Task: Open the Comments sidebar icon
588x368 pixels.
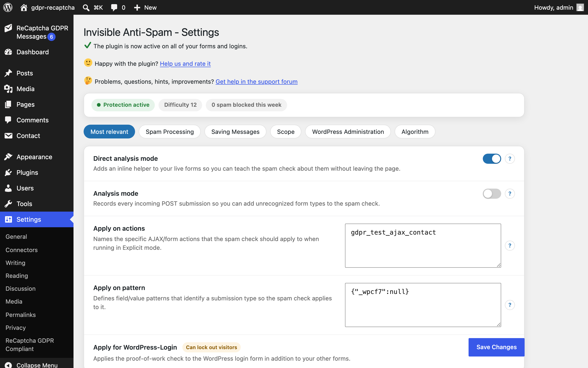Action: (x=8, y=120)
